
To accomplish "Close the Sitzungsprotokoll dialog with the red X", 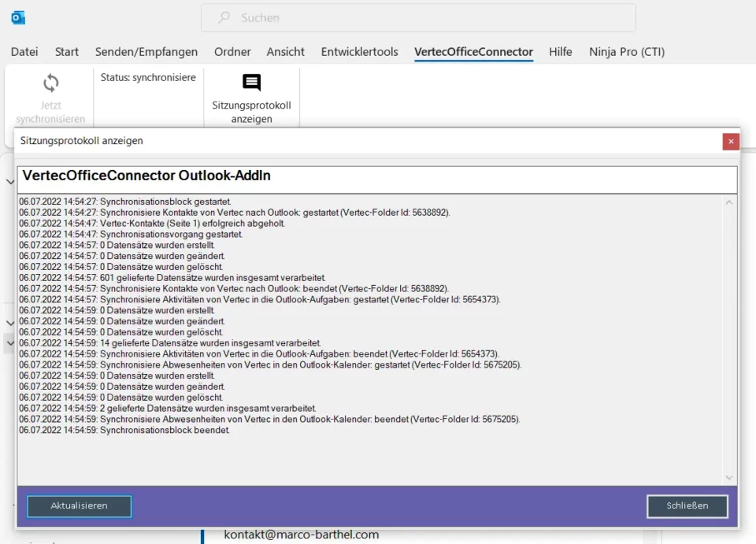I will pyautogui.click(x=731, y=141).
